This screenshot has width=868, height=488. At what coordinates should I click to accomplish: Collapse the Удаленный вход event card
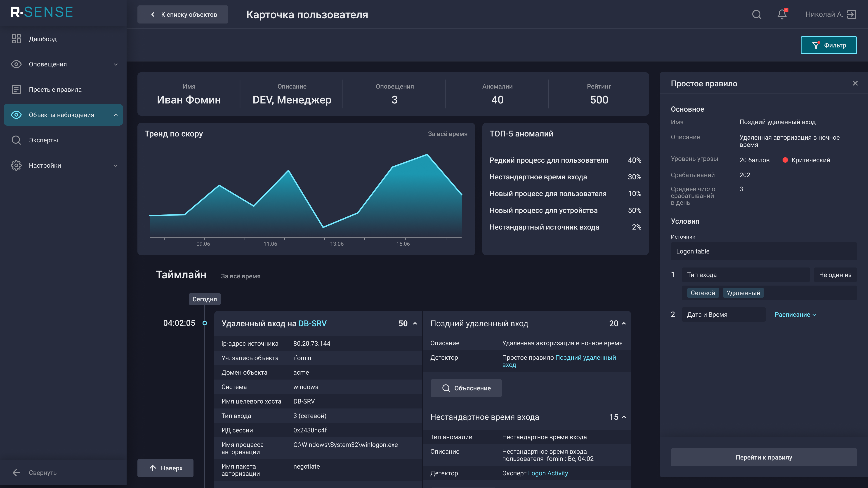point(415,323)
